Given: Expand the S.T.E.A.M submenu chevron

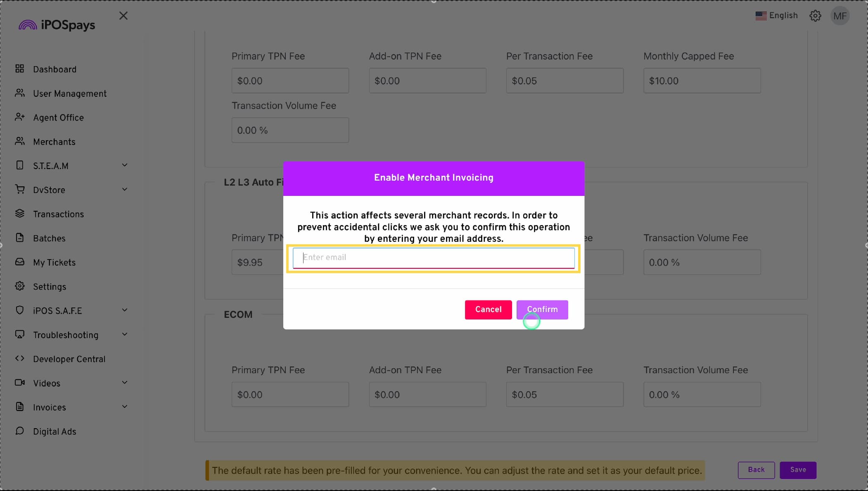Looking at the screenshot, I should pyautogui.click(x=124, y=165).
